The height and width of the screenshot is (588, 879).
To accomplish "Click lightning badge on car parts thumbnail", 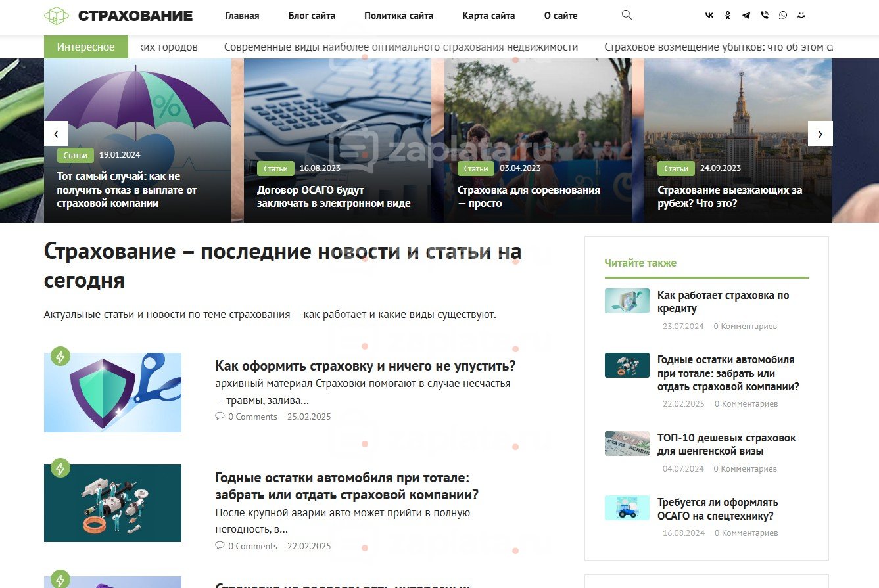I will pyautogui.click(x=60, y=468).
